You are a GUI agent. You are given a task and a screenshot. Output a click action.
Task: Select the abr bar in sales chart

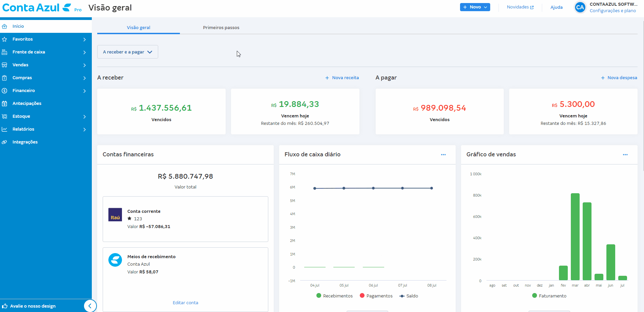click(x=587, y=241)
